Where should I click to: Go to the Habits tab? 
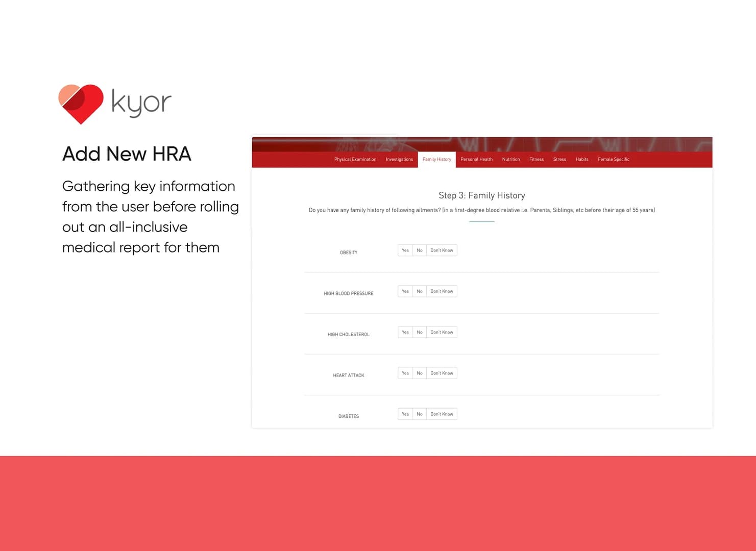tap(582, 160)
